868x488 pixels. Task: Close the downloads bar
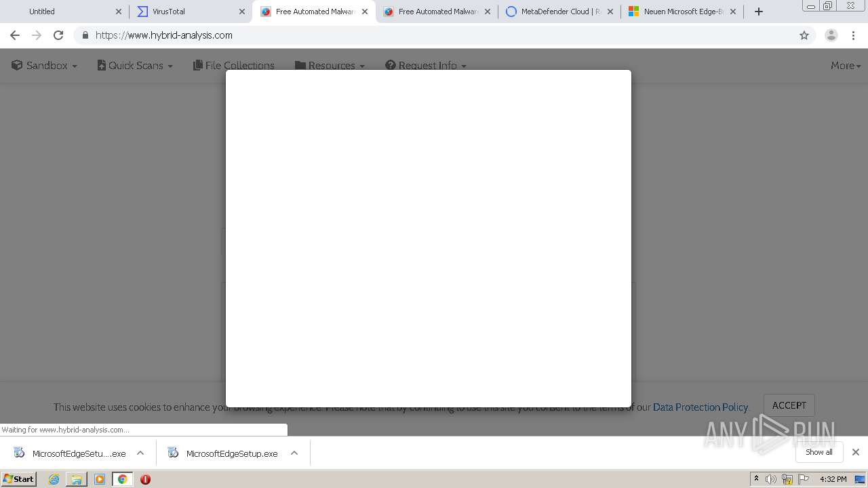[856, 452]
